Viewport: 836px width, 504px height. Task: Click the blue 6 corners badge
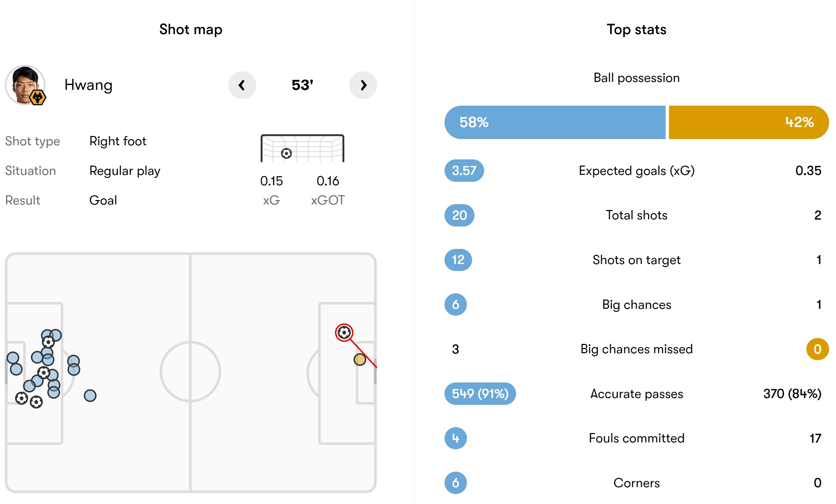tap(456, 483)
